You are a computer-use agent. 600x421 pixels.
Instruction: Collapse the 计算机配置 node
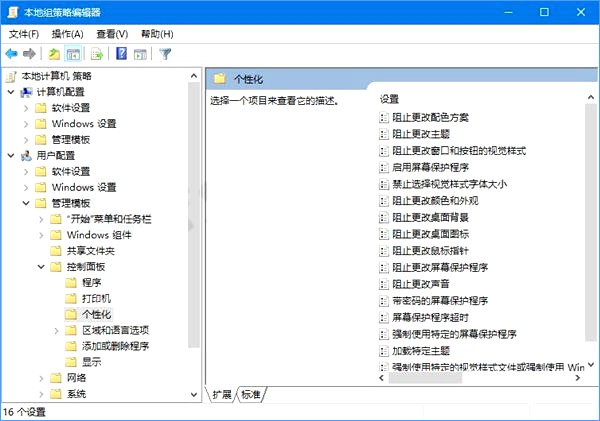pos(10,92)
